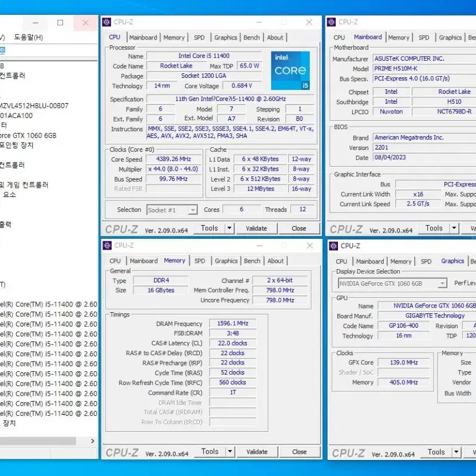Image resolution: width=476 pixels, height=476 pixels.
Task: Click the Tools button in the Graphics window
Action: coord(436,453)
